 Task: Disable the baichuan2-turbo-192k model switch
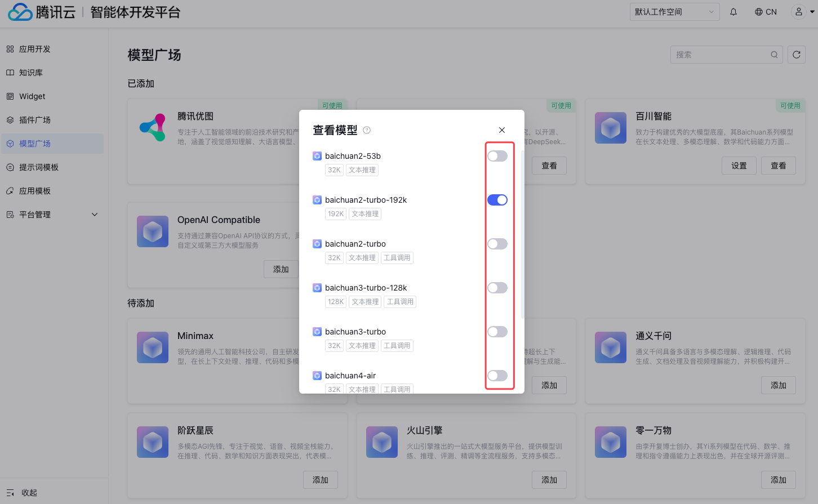(497, 200)
